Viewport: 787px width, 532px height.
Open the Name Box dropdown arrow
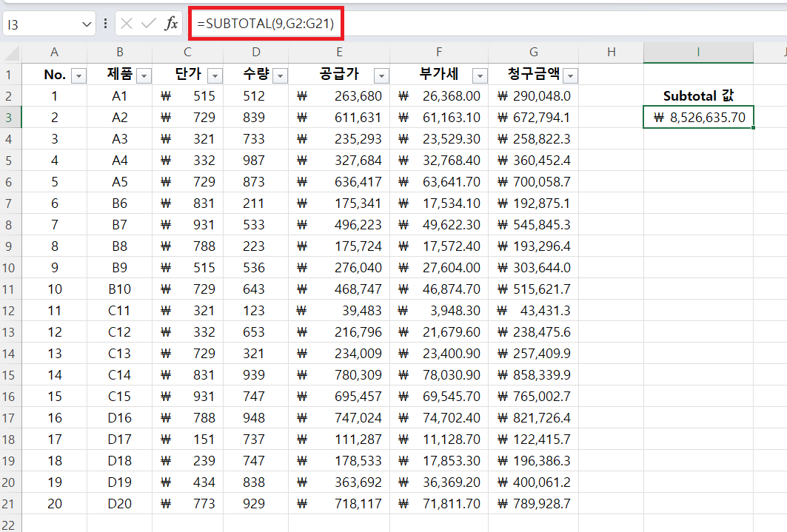(87, 24)
